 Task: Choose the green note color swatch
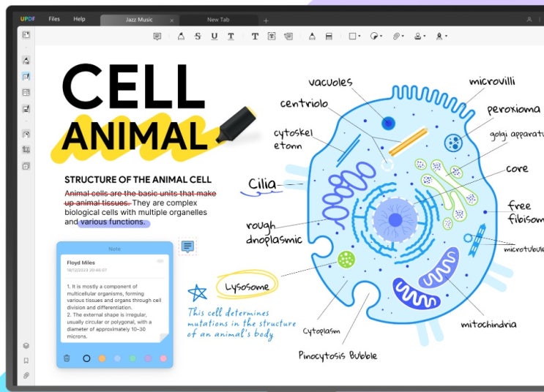coord(133,358)
